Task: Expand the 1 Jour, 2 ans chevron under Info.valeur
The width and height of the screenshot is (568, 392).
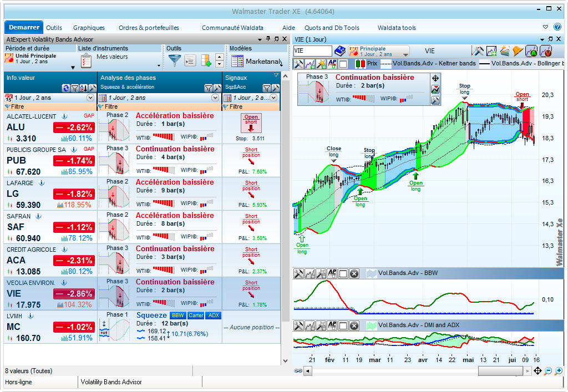Action: pyautogui.click(x=90, y=98)
